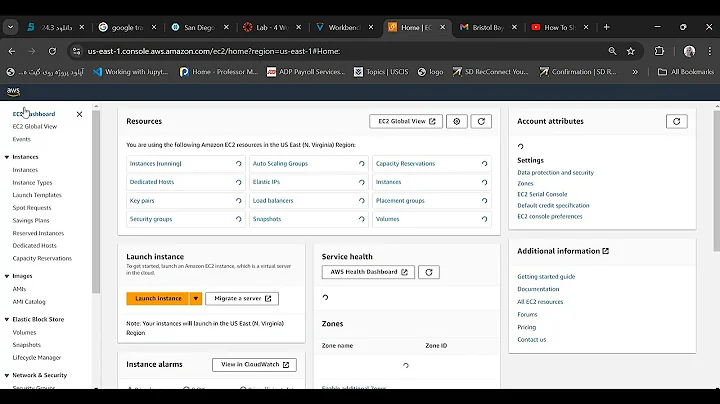720x404 pixels.
Task: Bookmark this page with star icon
Action: (x=634, y=50)
